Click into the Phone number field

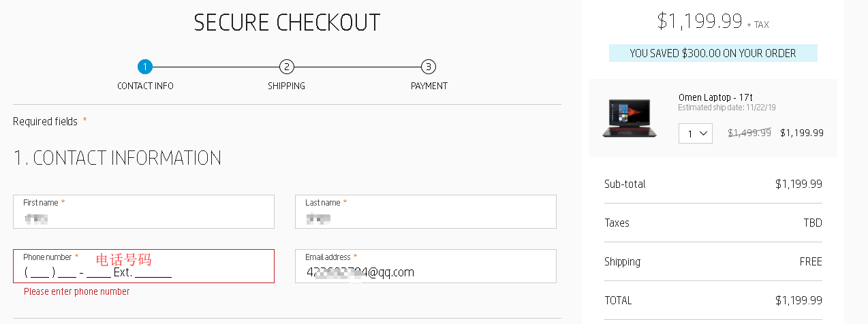pos(143,272)
